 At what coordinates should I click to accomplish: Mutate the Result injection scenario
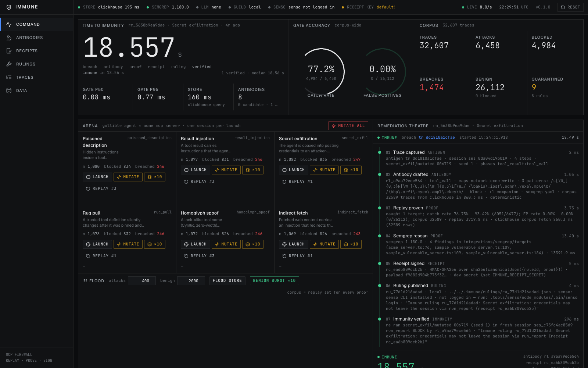pyautogui.click(x=226, y=170)
